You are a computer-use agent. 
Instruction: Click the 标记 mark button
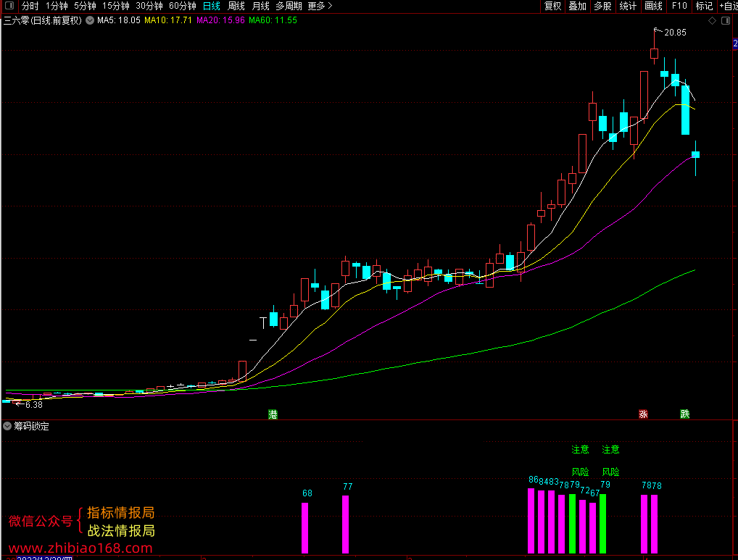(704, 6)
